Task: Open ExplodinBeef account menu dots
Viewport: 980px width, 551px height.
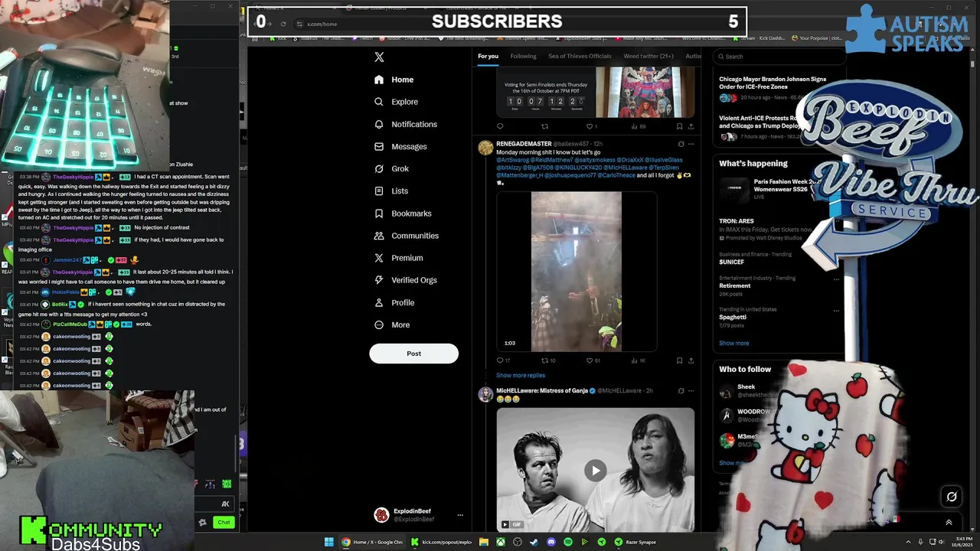Action: [x=460, y=515]
